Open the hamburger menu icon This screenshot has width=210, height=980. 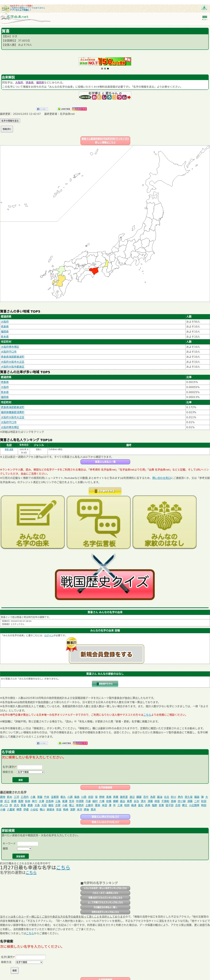[x=205, y=17]
